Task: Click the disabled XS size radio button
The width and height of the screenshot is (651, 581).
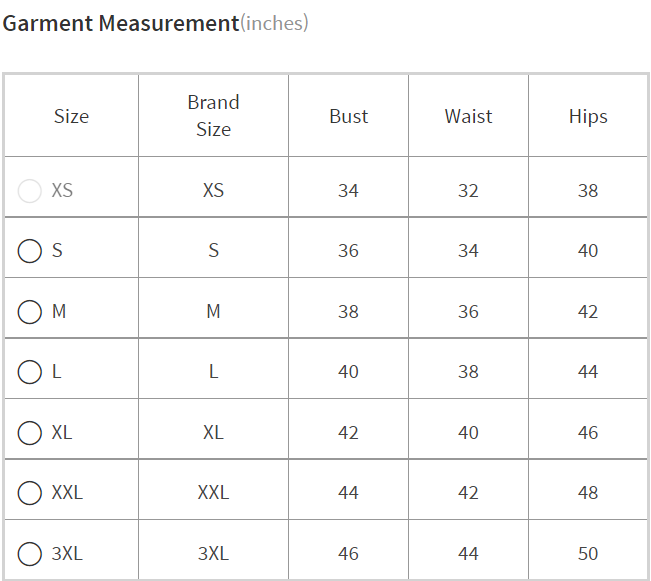Action: tap(29, 191)
